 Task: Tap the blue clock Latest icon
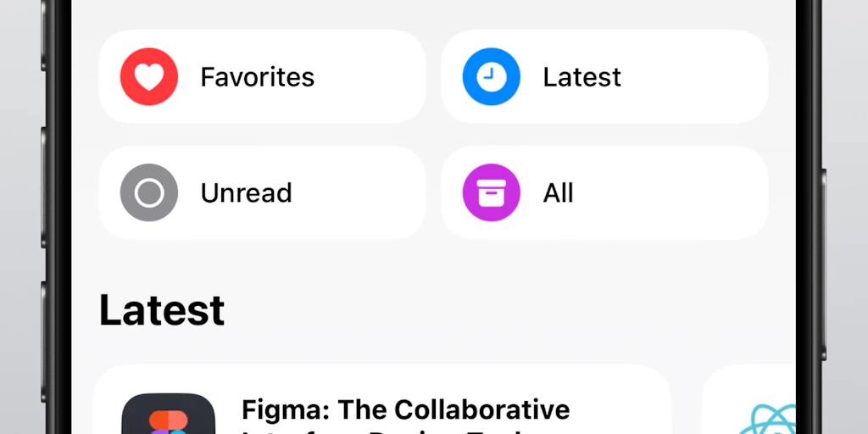(491, 77)
